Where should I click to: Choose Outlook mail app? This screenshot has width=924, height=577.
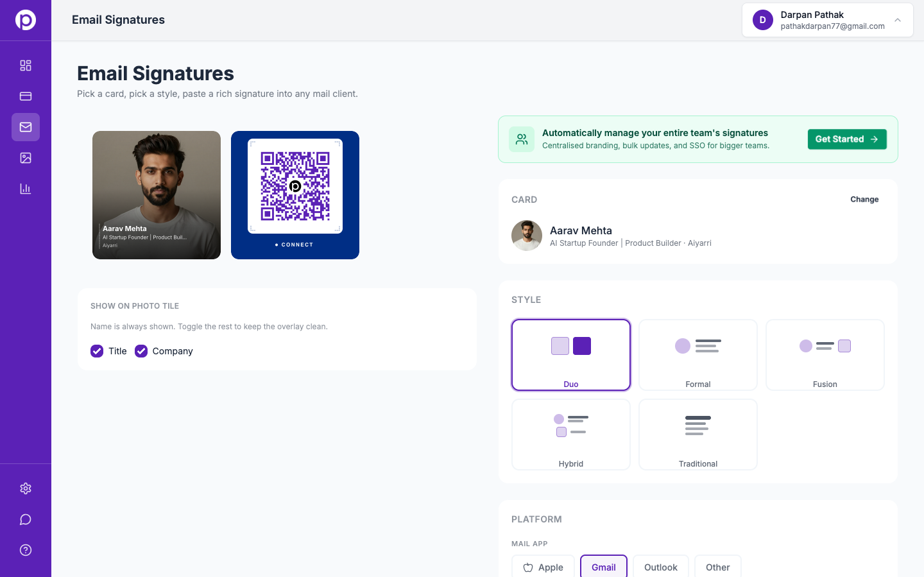point(661,567)
